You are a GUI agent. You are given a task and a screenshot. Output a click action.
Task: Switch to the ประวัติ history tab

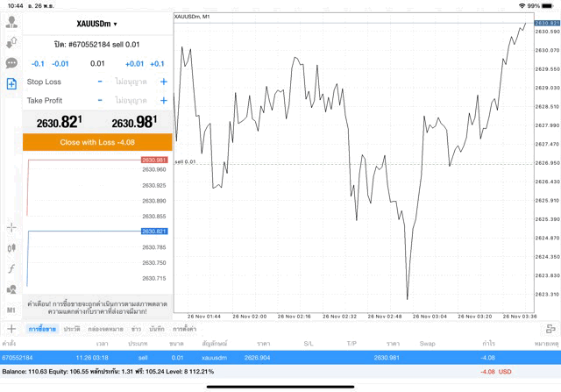coord(71,329)
